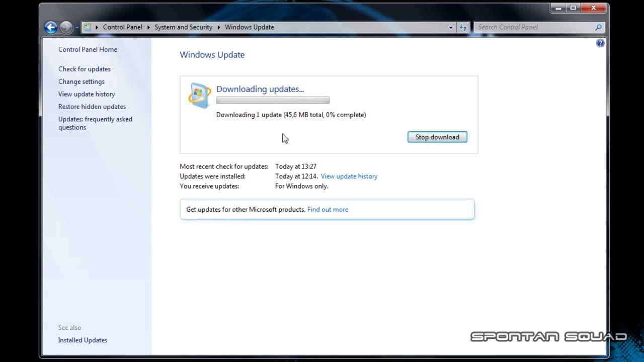Click the Control Panel icon in address bar
This screenshot has width=644, height=362.
pos(87,27)
